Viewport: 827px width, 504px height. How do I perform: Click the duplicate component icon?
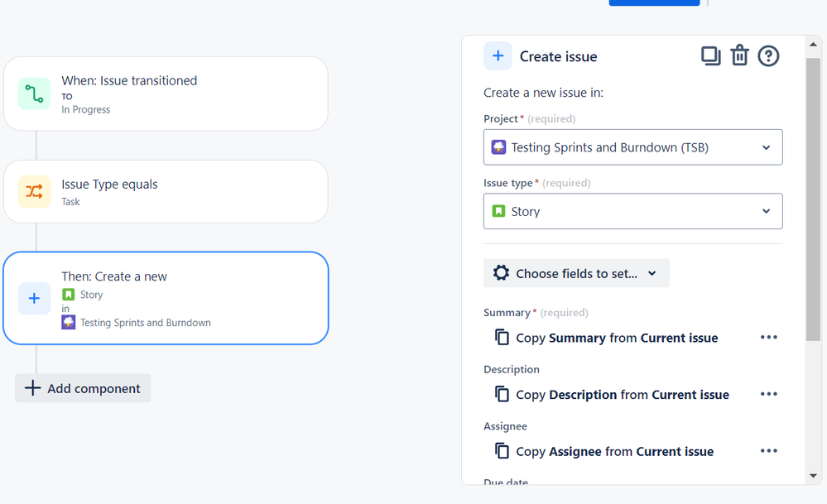pos(710,55)
